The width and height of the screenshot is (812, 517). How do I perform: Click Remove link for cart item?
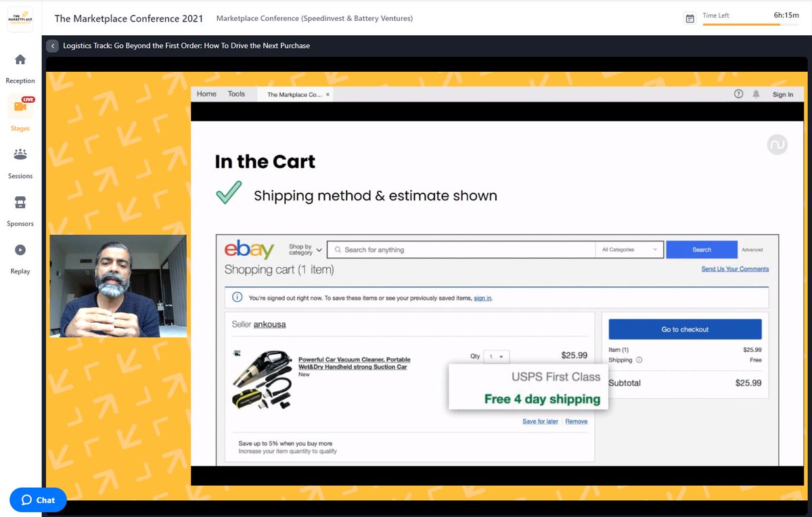[x=577, y=422]
